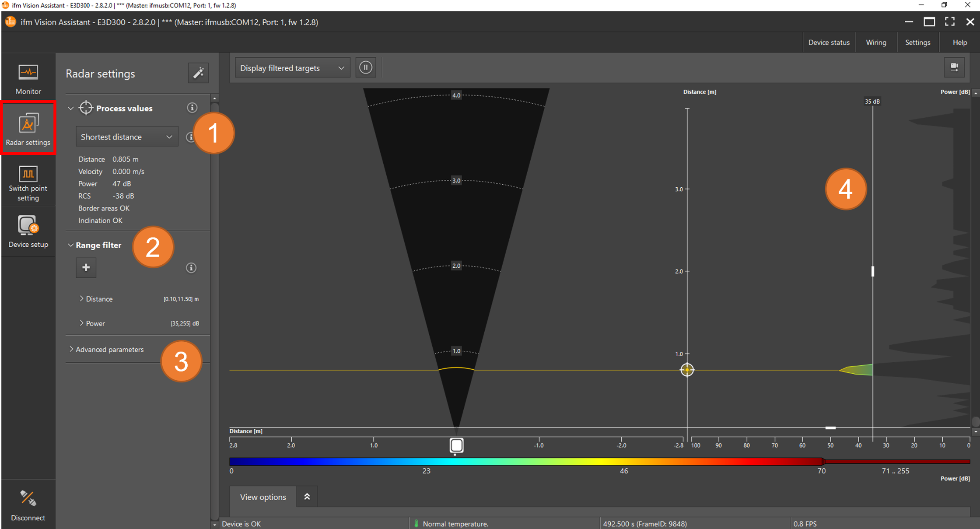Open the Wiring tab
980x529 pixels.
pyautogui.click(x=876, y=42)
